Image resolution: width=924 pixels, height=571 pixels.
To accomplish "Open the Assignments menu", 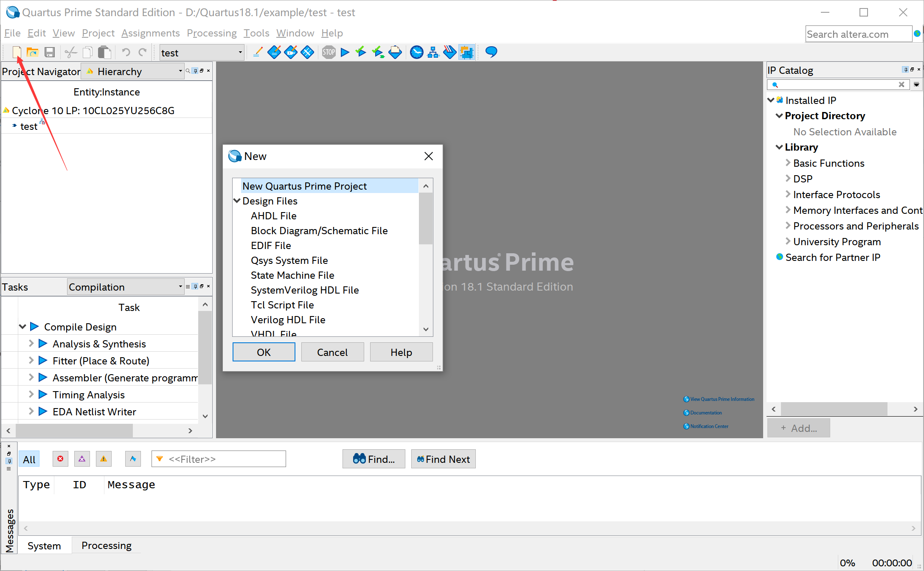I will coord(150,33).
